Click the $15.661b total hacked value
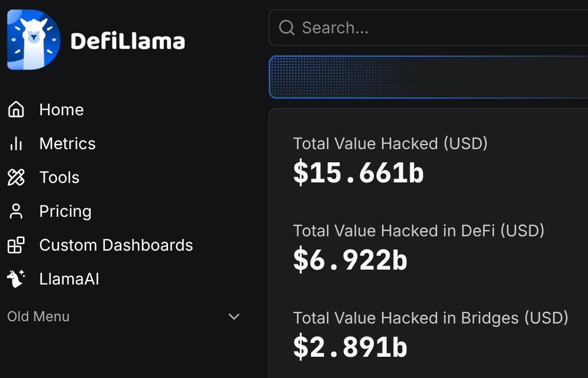 (358, 173)
